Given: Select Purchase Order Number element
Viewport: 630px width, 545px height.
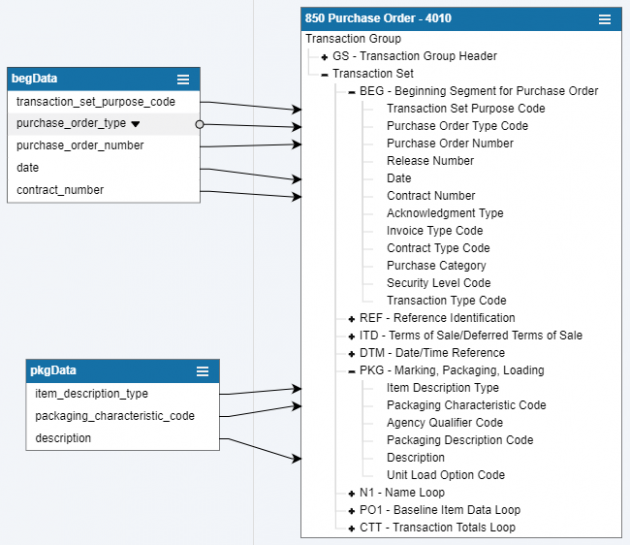Looking at the screenshot, I should pyautogui.click(x=450, y=143).
